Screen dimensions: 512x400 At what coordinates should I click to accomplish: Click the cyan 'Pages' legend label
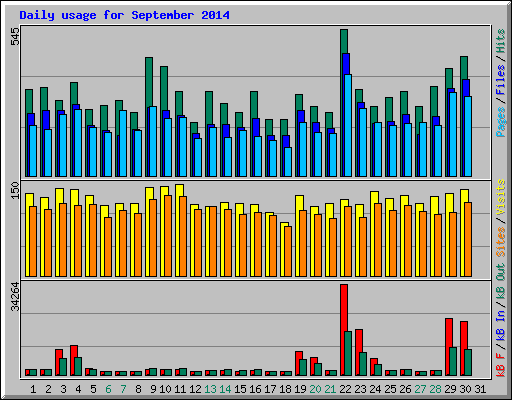tap(501, 122)
